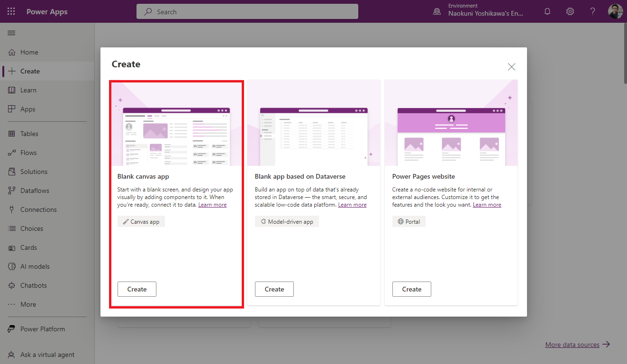Open Tables from the left sidebar
This screenshot has width=627, height=364.
tap(28, 133)
